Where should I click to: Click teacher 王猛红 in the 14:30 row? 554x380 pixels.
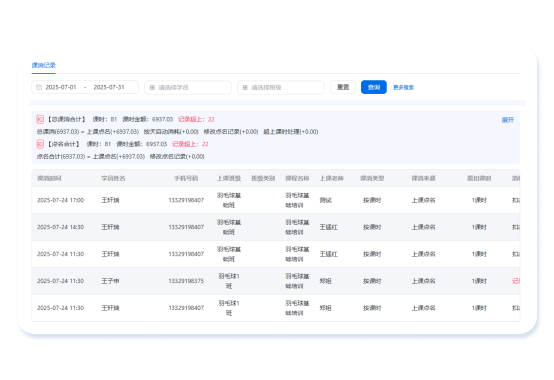pyautogui.click(x=329, y=227)
